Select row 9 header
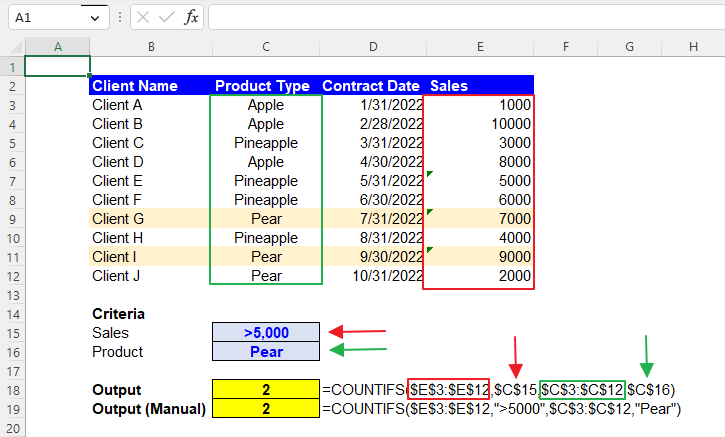This screenshot has width=725, height=437. click(x=12, y=219)
